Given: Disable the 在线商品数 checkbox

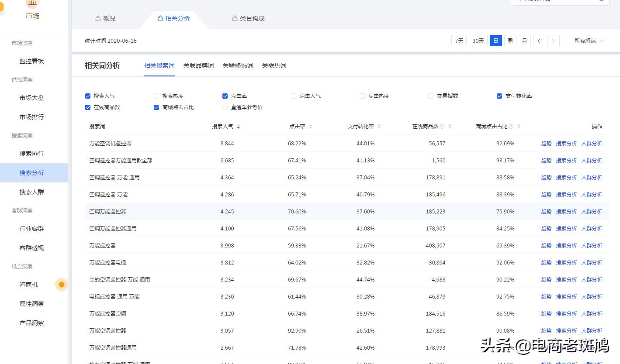Looking at the screenshot, I should [x=88, y=107].
